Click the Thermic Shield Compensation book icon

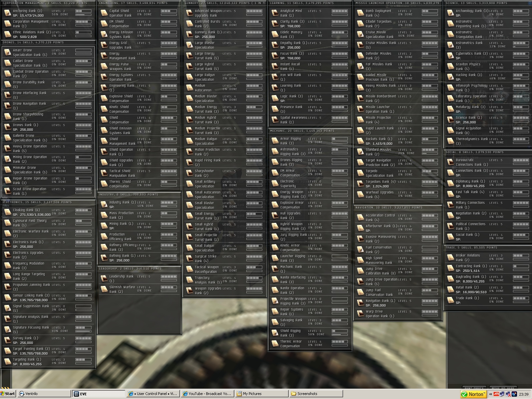click(104, 184)
